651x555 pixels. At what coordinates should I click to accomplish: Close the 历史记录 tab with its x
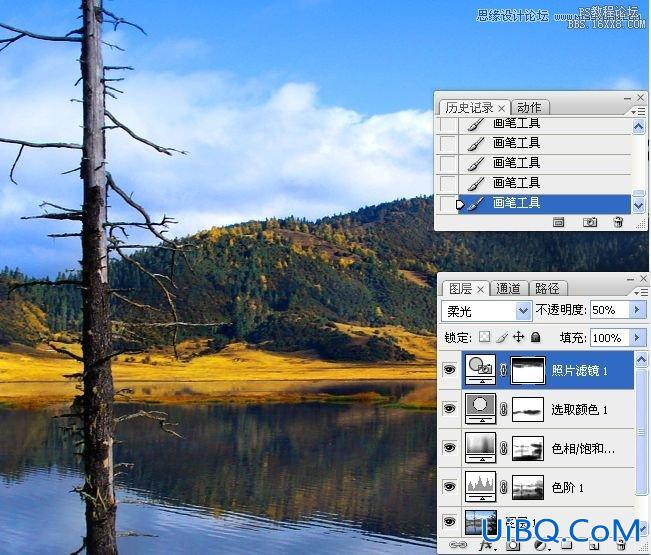[x=502, y=109]
